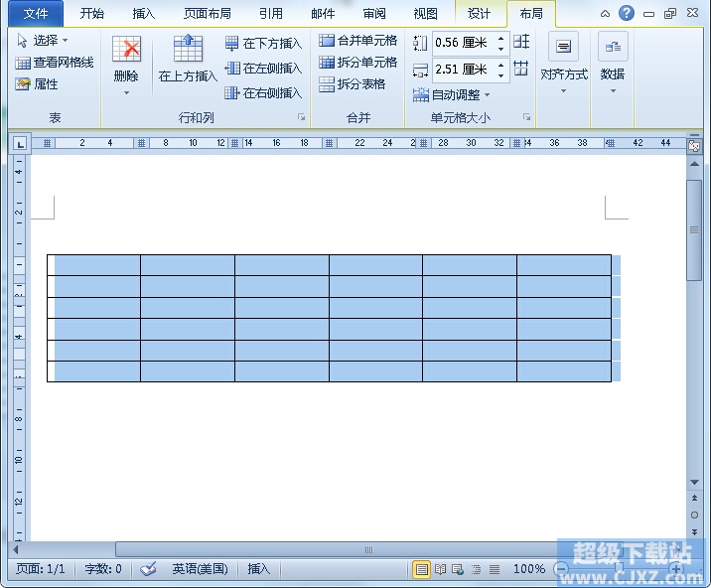Open the 审阅 tab

374,14
